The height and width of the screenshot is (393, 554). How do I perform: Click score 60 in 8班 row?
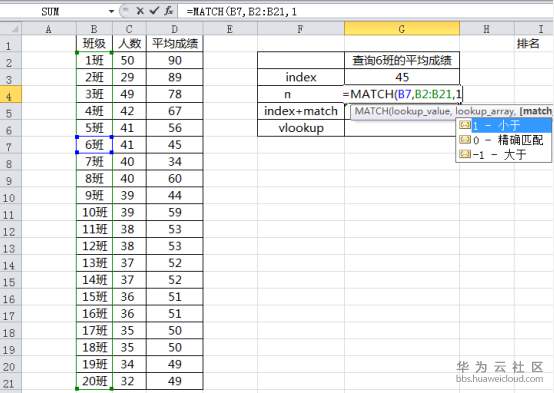[175, 179]
